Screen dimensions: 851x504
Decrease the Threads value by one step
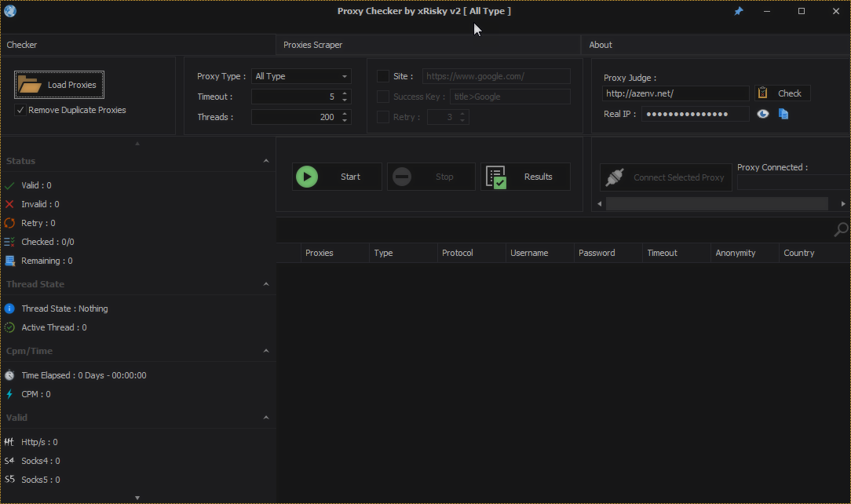345,120
